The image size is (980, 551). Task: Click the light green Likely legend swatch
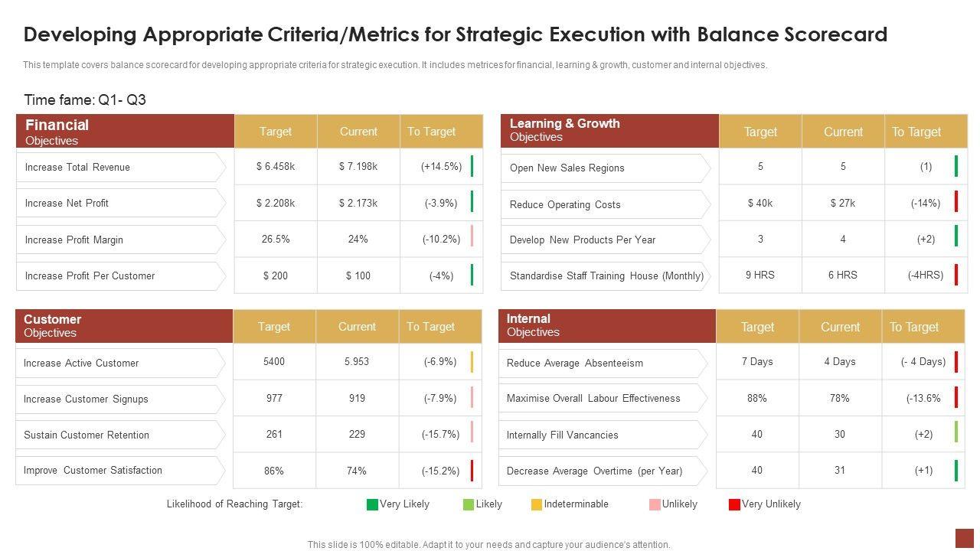(x=469, y=504)
